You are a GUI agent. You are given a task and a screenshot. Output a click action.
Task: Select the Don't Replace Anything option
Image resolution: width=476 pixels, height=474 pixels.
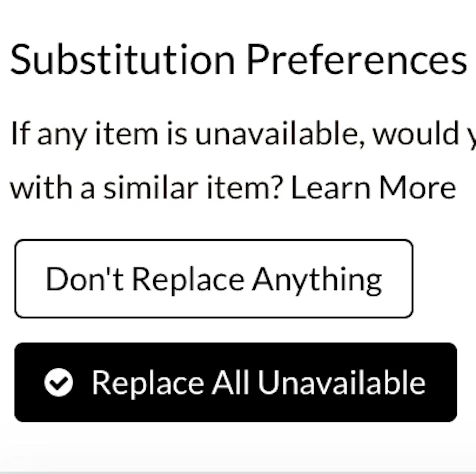coord(214,279)
